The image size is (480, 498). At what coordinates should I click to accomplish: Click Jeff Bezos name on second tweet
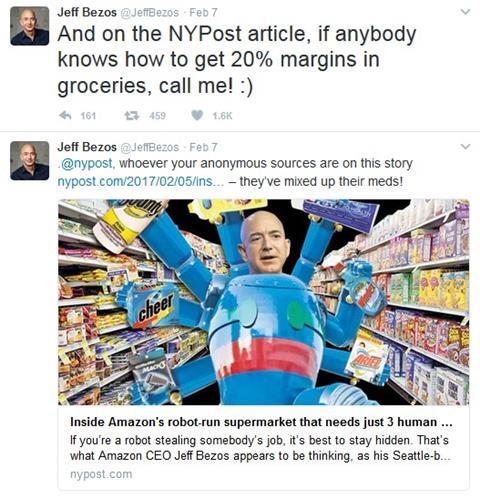(x=87, y=147)
